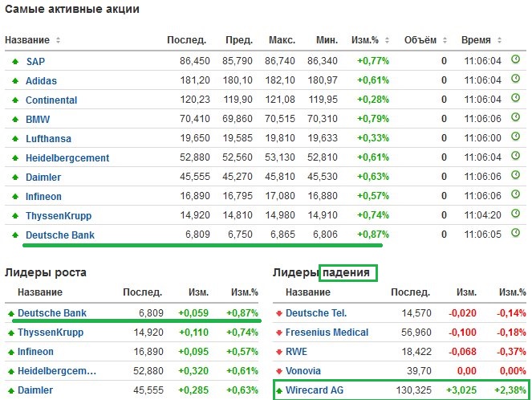Click Wirecard AG change +2,38%

(x=510, y=390)
